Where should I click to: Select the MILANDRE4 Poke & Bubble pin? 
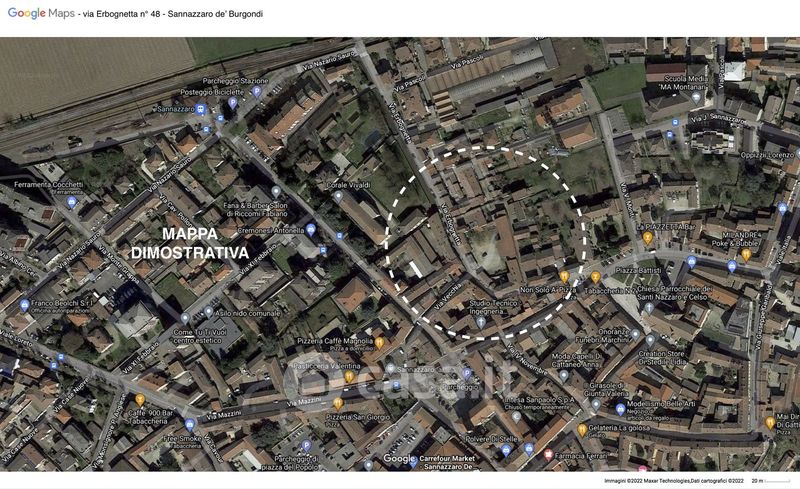click(746, 255)
